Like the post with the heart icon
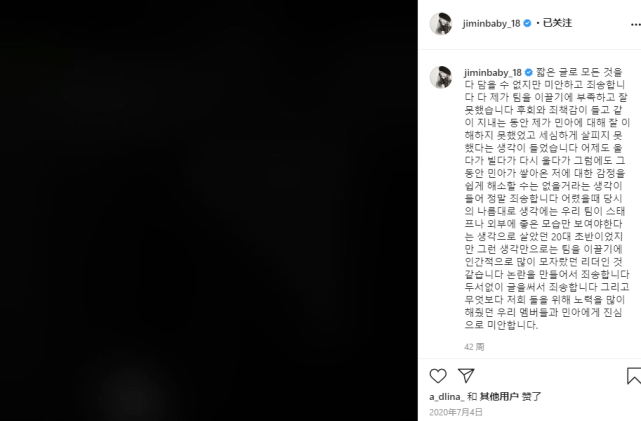 point(438,376)
